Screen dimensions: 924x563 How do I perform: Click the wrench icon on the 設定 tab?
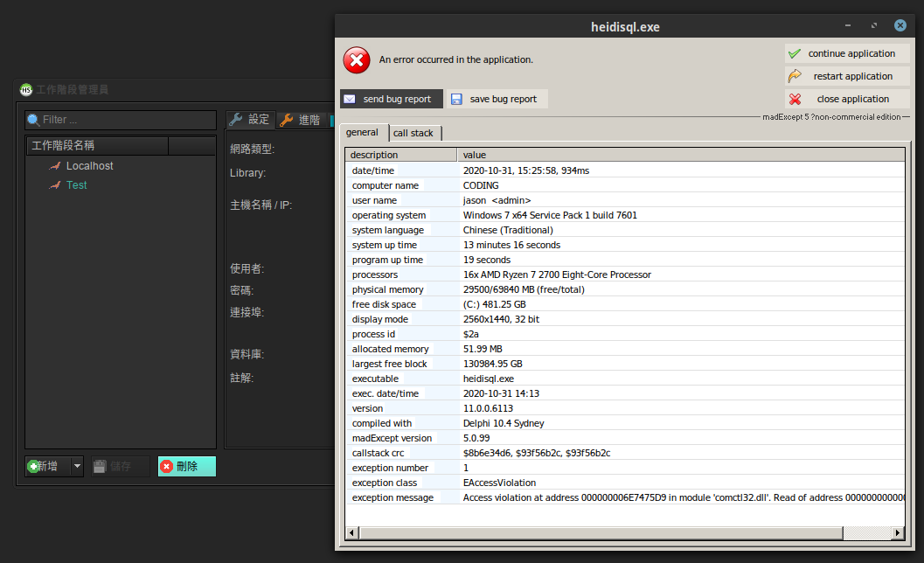tap(236, 120)
